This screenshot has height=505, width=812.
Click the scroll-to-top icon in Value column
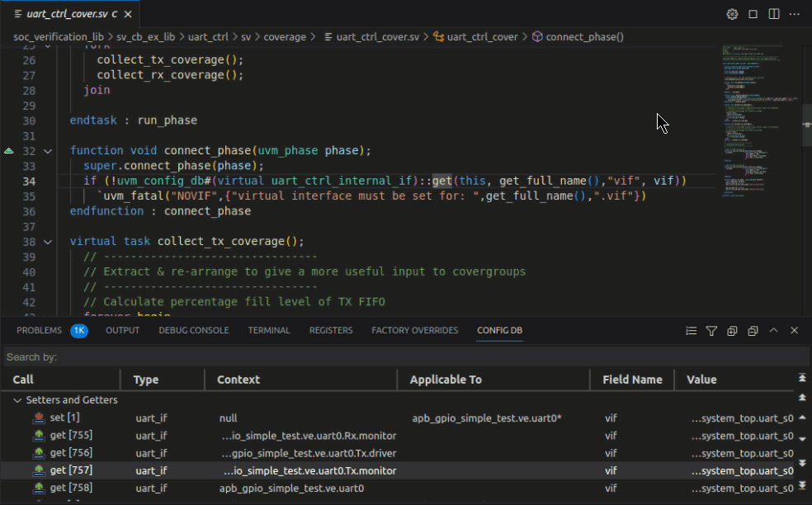click(800, 380)
